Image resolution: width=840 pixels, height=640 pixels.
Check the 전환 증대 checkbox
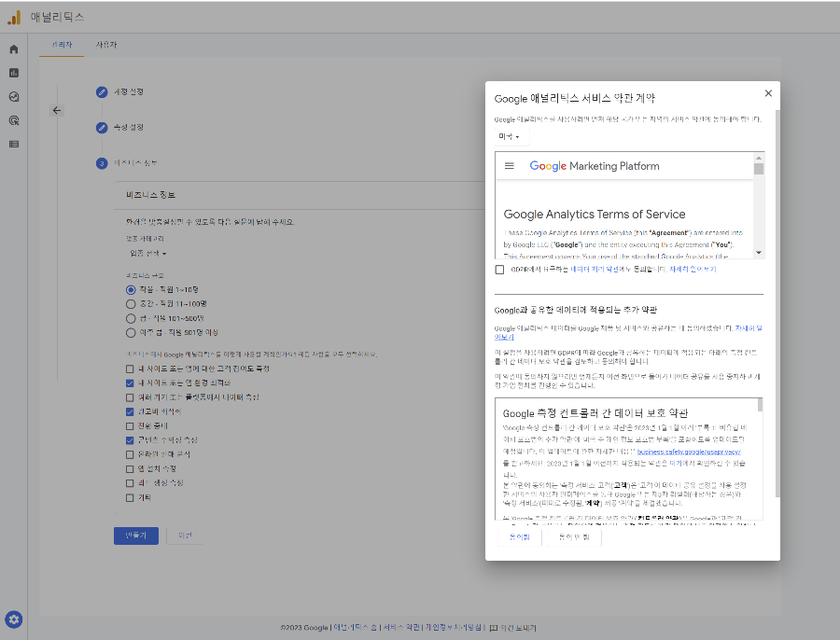[x=130, y=426]
